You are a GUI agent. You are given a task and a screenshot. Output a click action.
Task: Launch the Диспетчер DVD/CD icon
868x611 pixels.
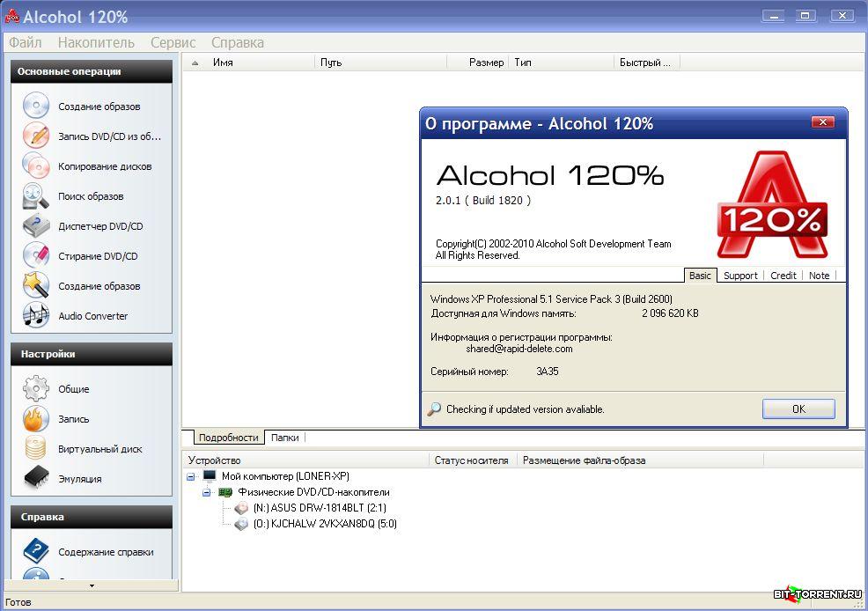click(36, 226)
